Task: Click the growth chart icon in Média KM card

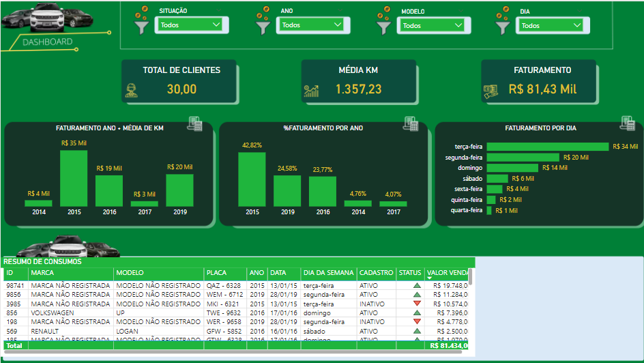Action: [311, 91]
